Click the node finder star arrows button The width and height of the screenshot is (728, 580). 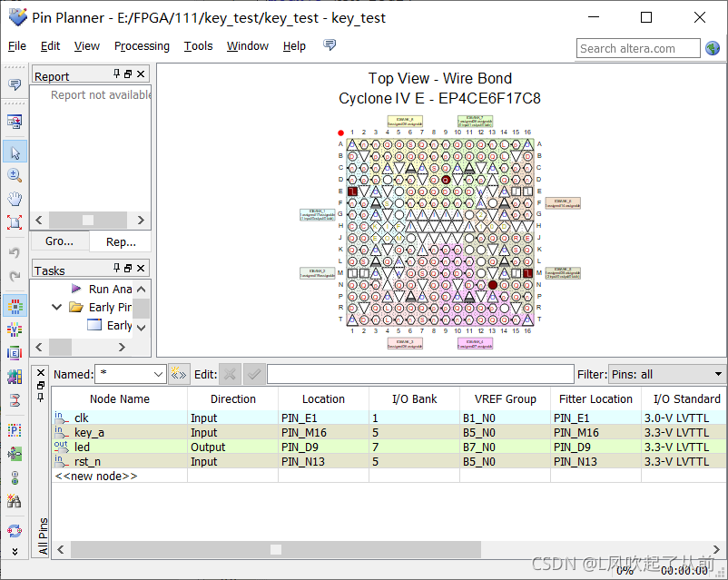pyautogui.click(x=179, y=374)
